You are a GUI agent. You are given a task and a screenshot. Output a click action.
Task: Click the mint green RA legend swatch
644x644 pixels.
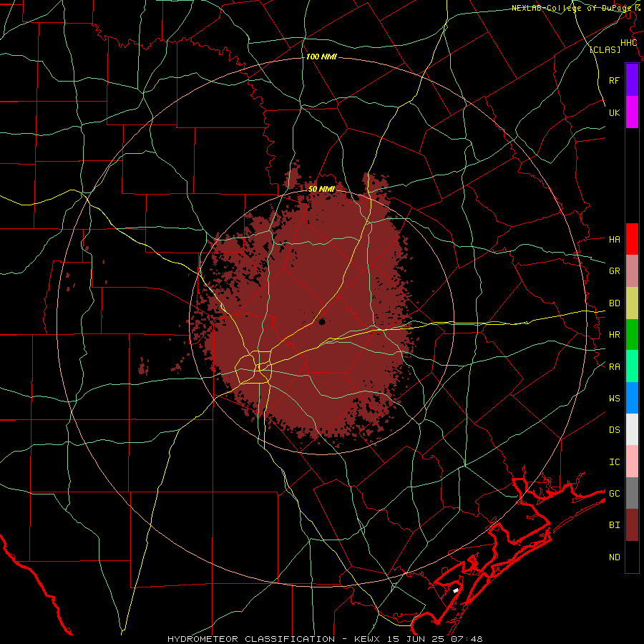(632, 366)
